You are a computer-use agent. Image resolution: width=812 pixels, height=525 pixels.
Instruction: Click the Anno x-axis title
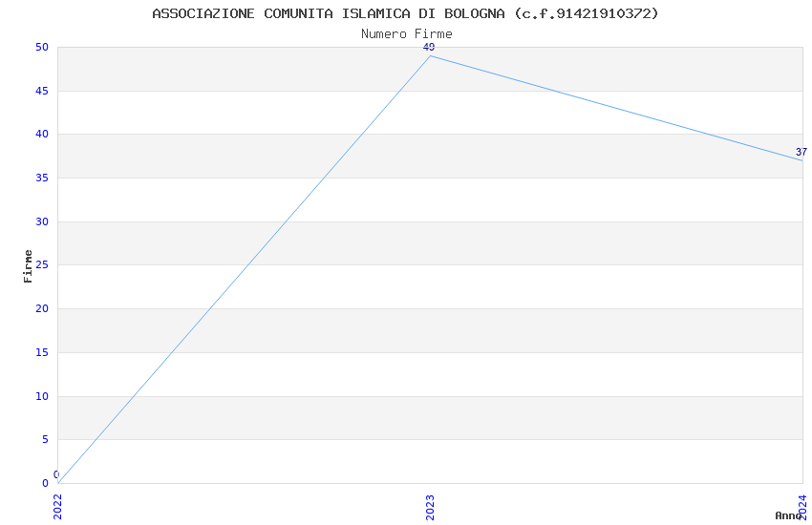[788, 515]
